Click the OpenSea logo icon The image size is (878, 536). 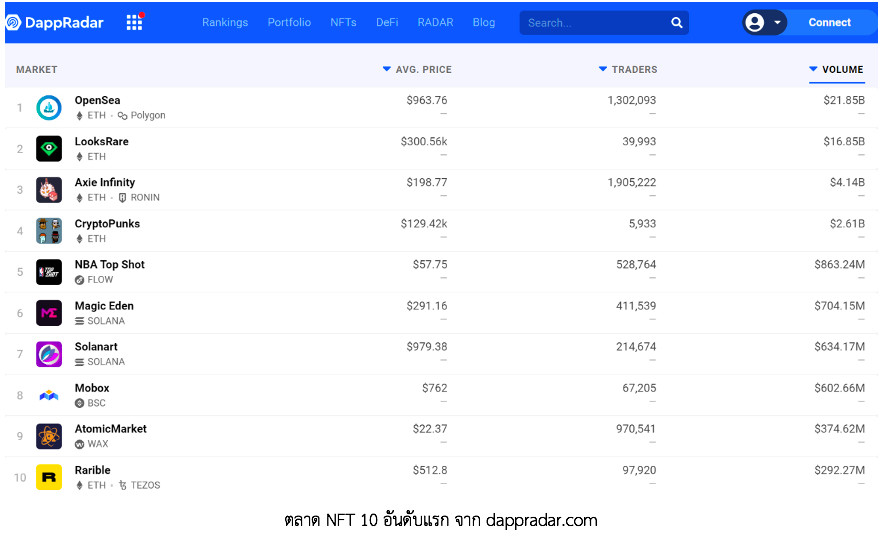point(49,108)
